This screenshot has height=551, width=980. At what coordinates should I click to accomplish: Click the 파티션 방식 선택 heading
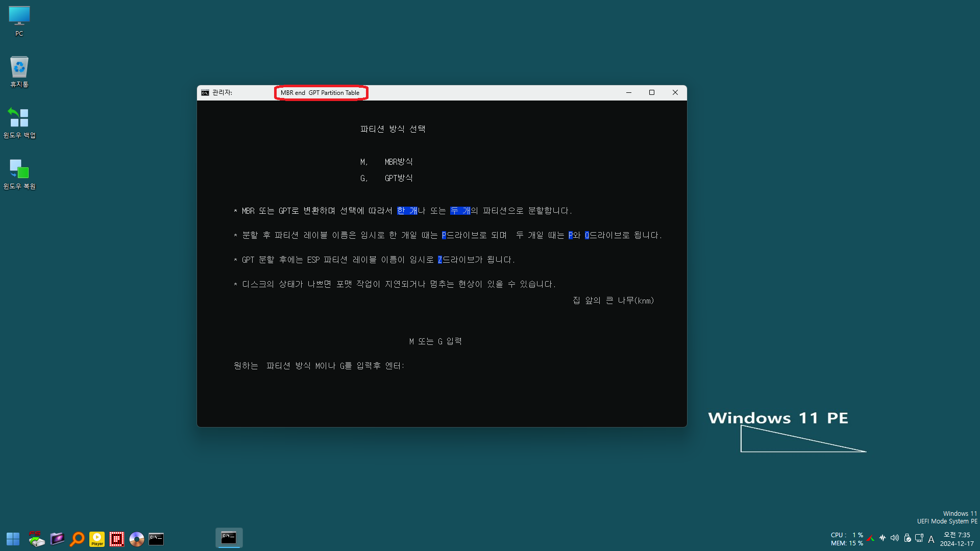click(393, 129)
